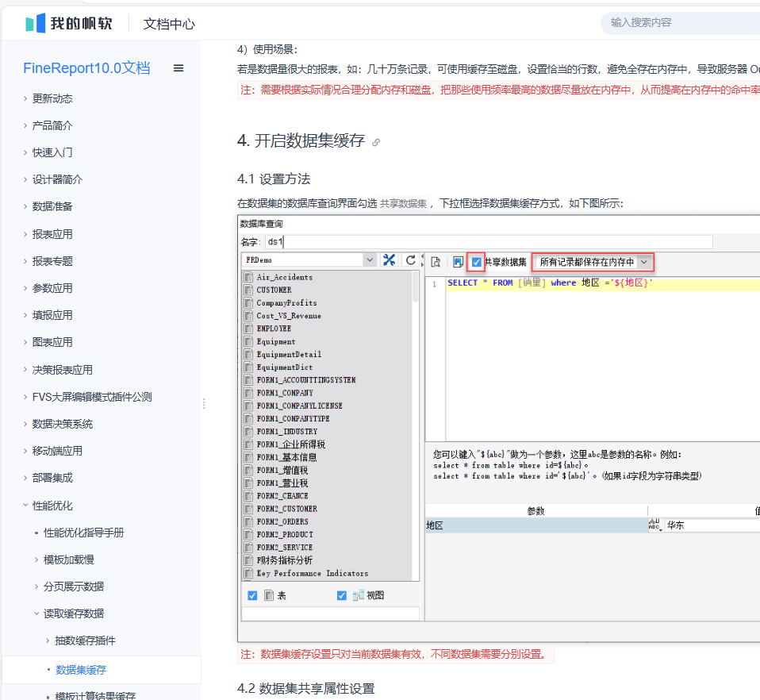760x700 pixels.
Task: Open 参数应用 in the sidebar
Action: tap(52, 288)
